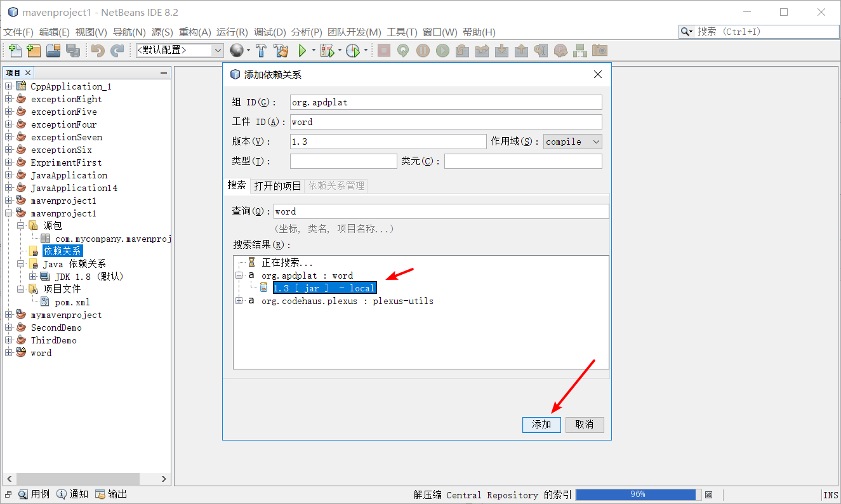Click the 组 ID input field
The image size is (841, 504).
(x=446, y=102)
